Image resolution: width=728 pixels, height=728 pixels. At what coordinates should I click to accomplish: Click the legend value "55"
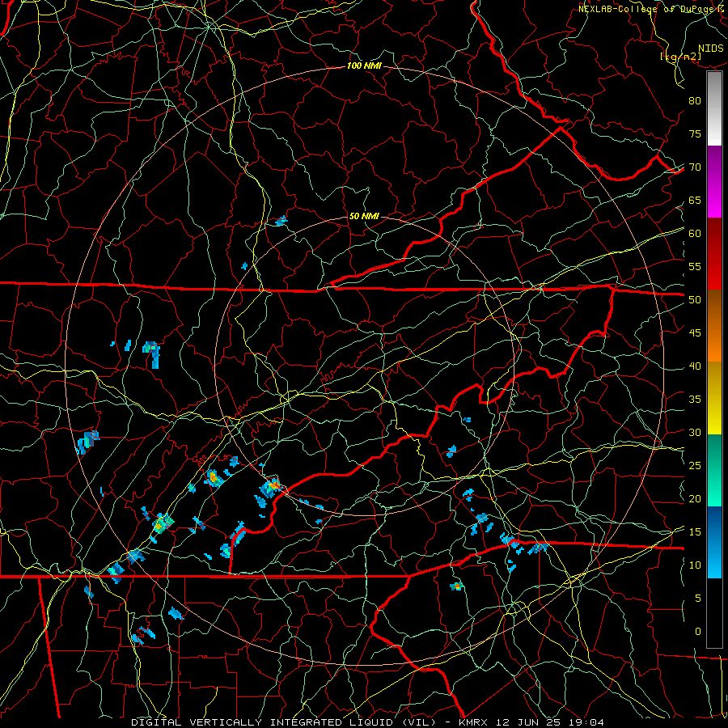(695, 266)
